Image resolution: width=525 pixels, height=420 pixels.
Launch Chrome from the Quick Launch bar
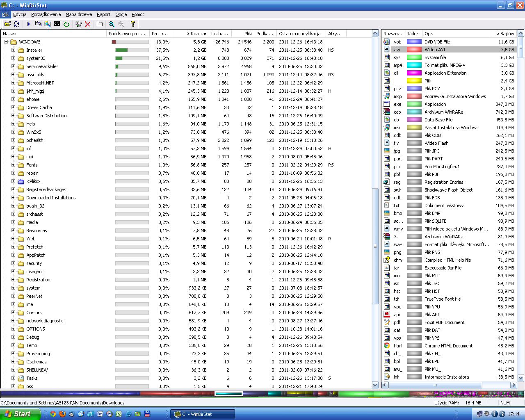pyautogui.click(x=53, y=414)
